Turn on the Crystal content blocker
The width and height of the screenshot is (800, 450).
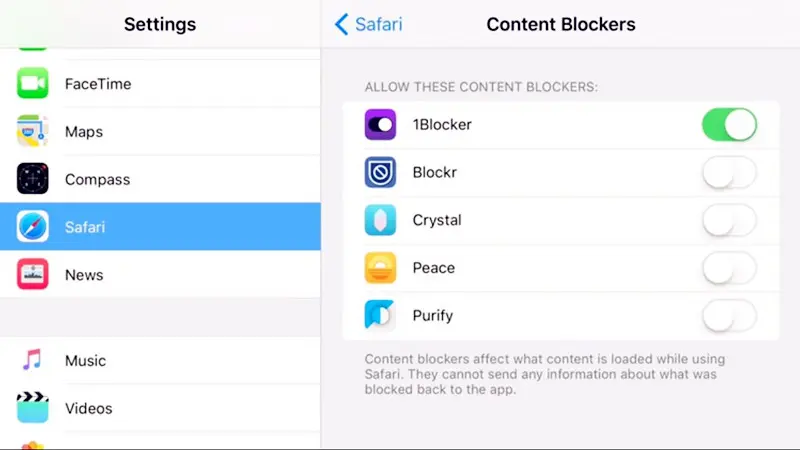point(729,220)
